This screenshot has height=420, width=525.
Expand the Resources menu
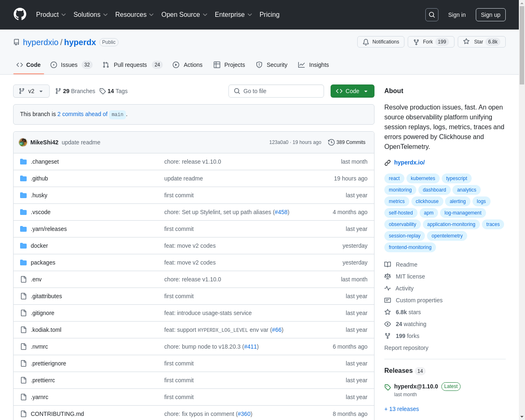point(135,15)
